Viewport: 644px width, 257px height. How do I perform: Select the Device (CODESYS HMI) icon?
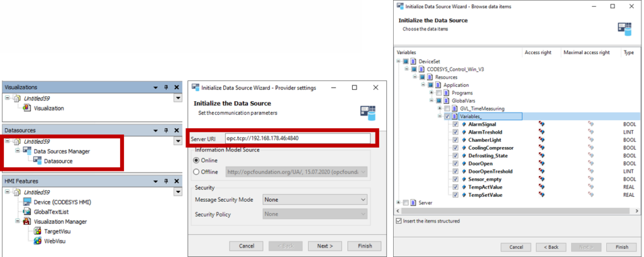point(27,202)
